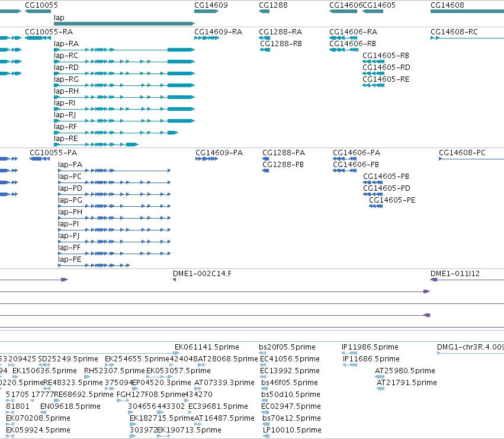
Task: Click the lap-RF transcript label
Action: tap(65, 127)
